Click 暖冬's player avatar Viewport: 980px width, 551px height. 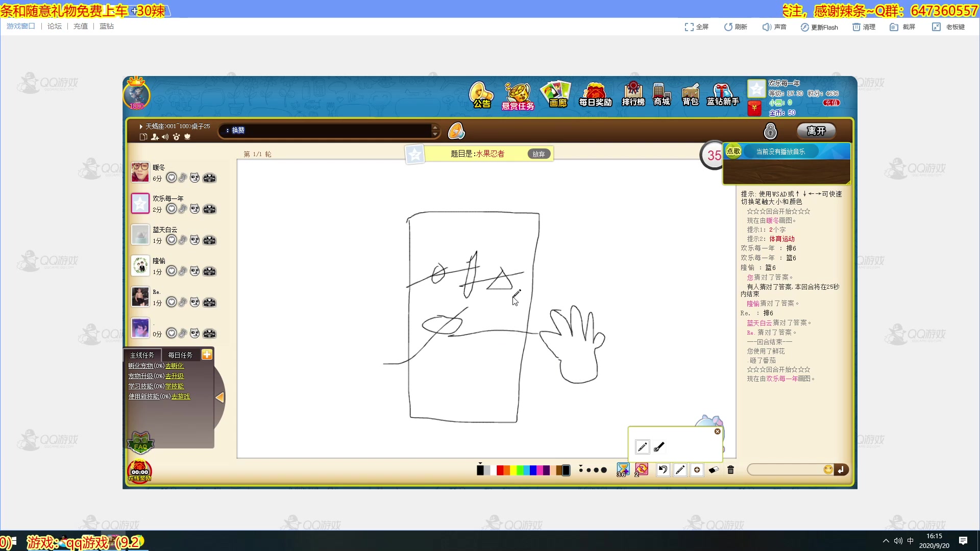pos(140,172)
